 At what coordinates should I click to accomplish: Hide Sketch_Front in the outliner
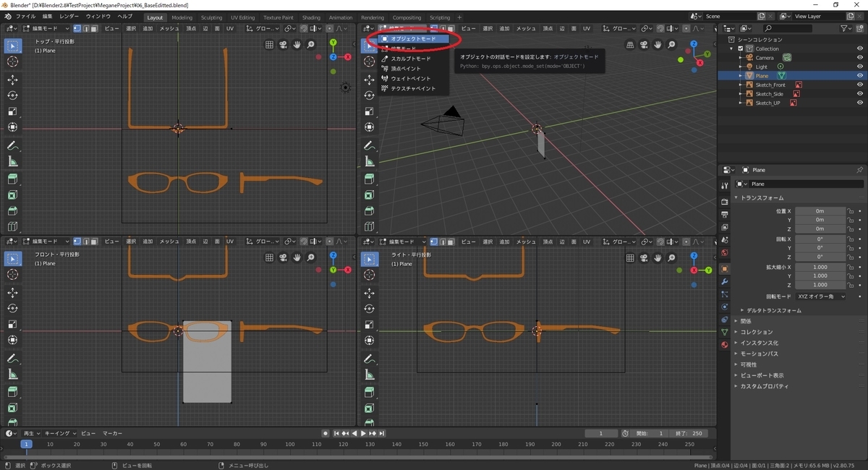(860, 85)
